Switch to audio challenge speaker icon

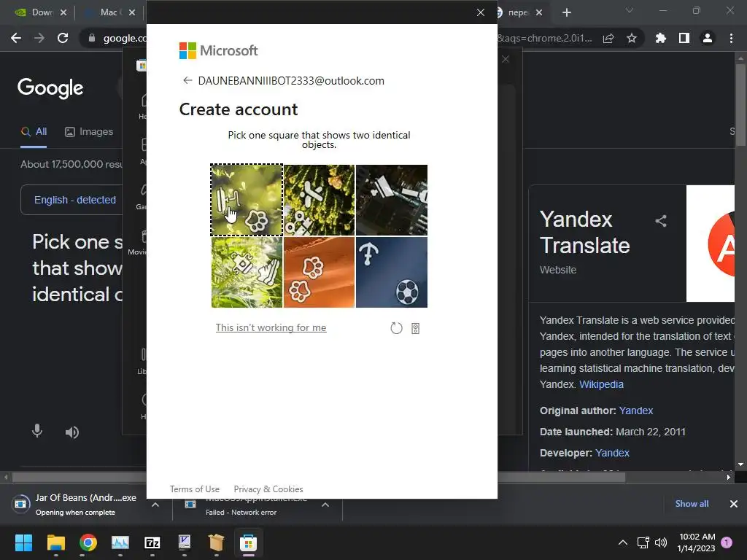tap(415, 328)
